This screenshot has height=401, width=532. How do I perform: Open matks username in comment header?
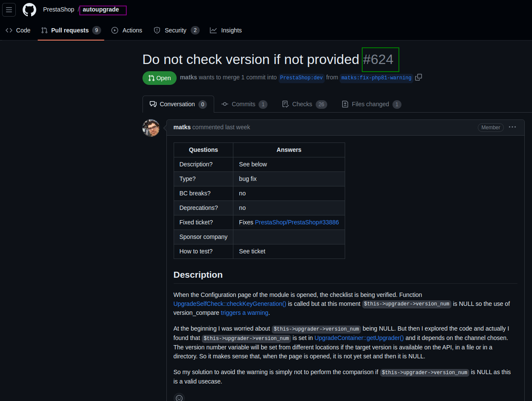[182, 127]
